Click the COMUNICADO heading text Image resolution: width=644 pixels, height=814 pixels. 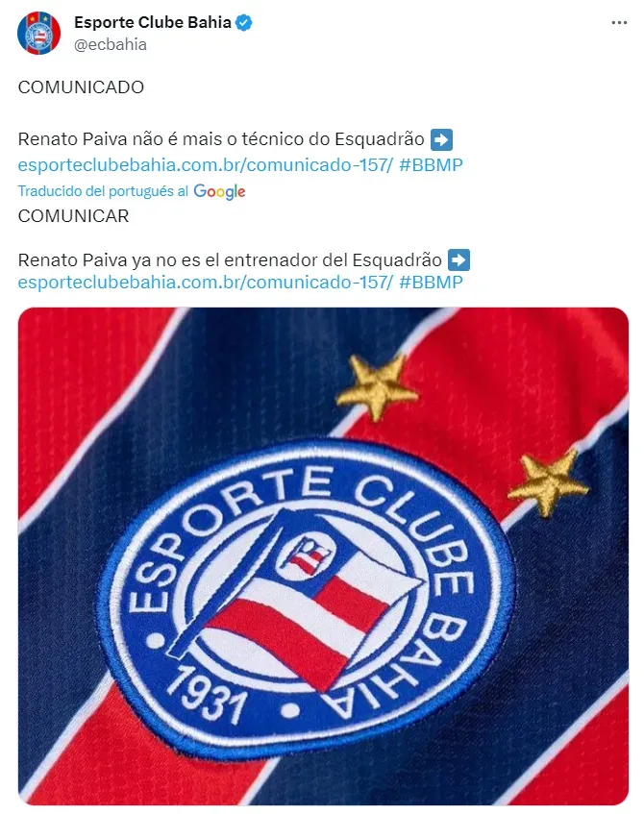click(81, 87)
